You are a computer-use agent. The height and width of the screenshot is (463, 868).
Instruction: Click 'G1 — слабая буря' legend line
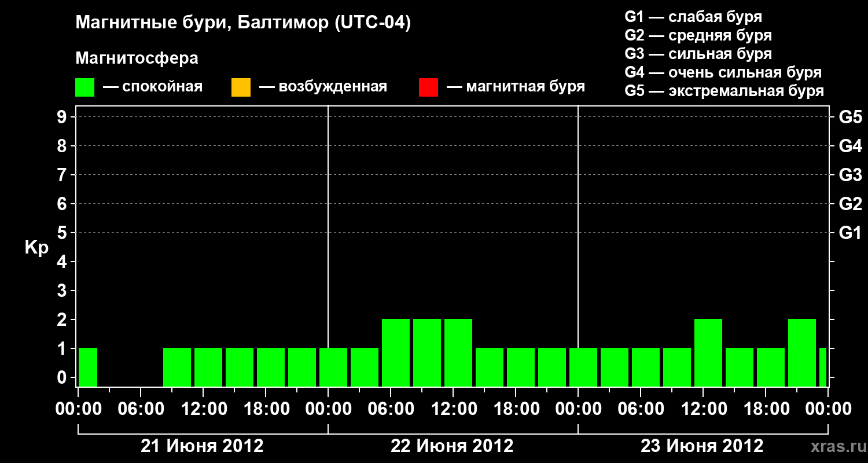click(693, 17)
